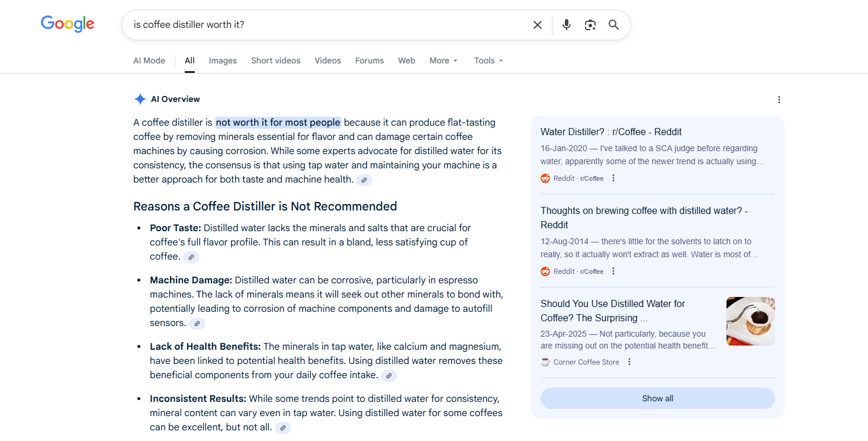Click the 12-Aug-2014 date snippet

pyautogui.click(x=563, y=242)
